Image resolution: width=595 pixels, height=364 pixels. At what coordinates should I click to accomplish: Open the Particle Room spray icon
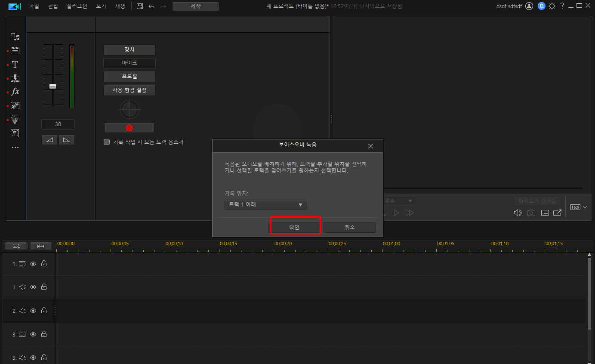pyautogui.click(x=15, y=120)
